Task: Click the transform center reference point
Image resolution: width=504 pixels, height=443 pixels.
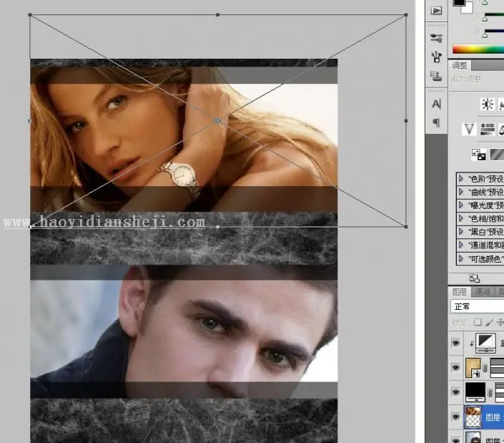Action: click(218, 121)
